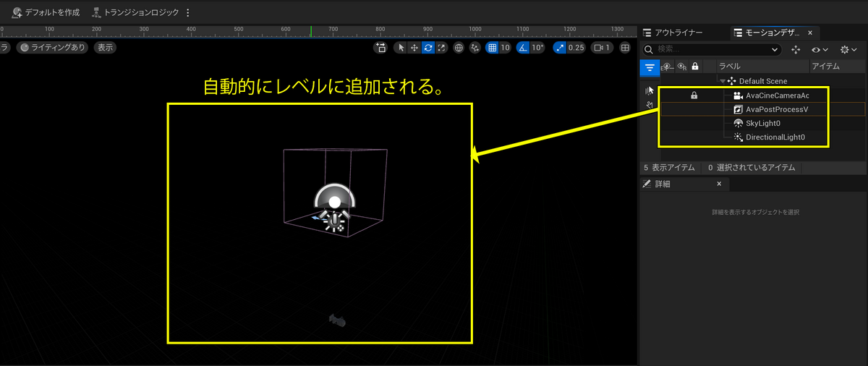Viewport: 868px width, 366px height.
Task: Open grid snap value 10 menu
Action: pyautogui.click(x=506, y=48)
